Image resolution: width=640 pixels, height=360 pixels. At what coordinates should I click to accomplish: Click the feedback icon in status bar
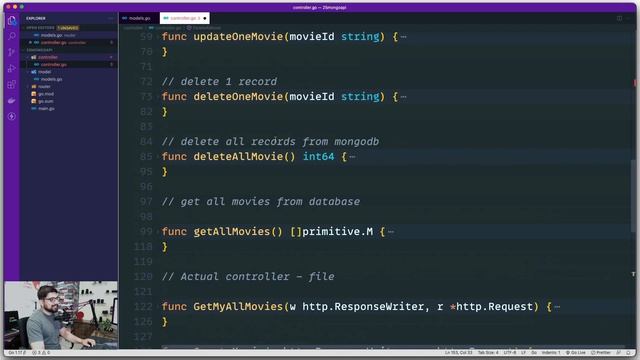pyautogui.click(x=619, y=353)
